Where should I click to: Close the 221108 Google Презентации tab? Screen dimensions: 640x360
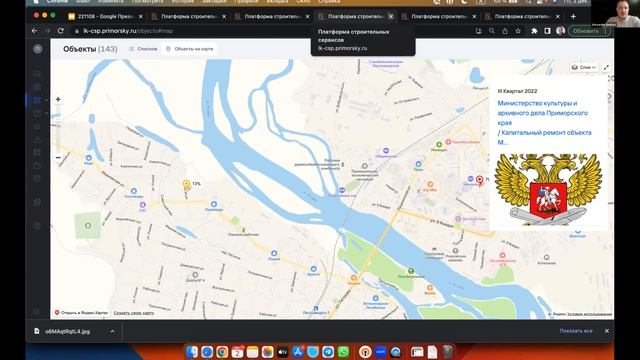[141, 17]
